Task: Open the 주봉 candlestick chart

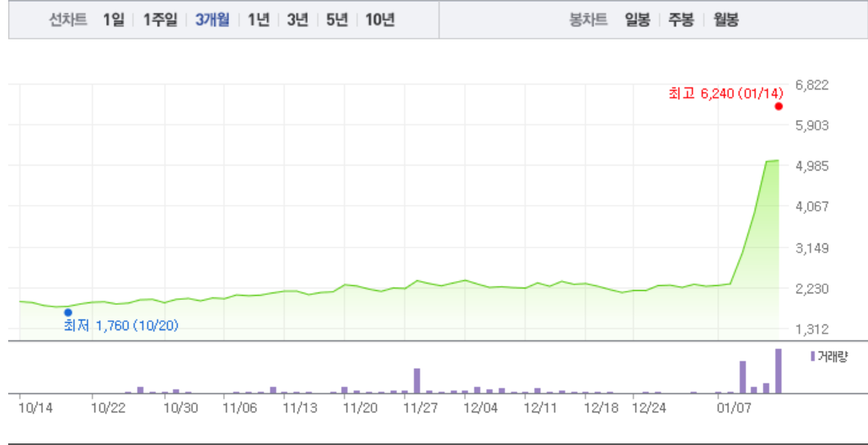Action: [681, 20]
